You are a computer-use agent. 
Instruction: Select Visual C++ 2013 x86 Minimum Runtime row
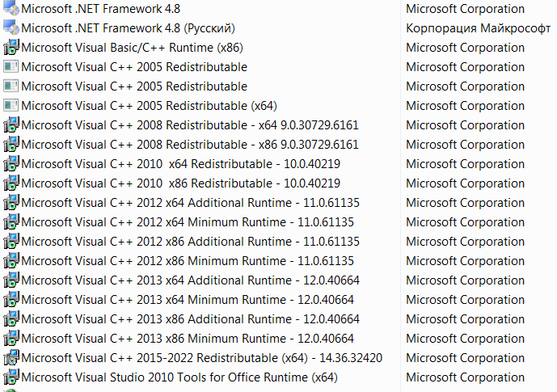point(188,339)
